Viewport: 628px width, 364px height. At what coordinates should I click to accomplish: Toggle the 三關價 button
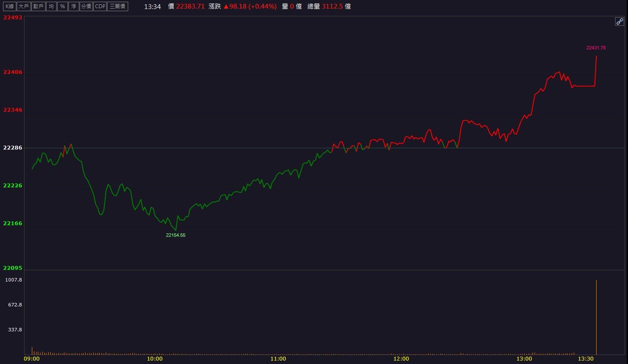point(117,6)
